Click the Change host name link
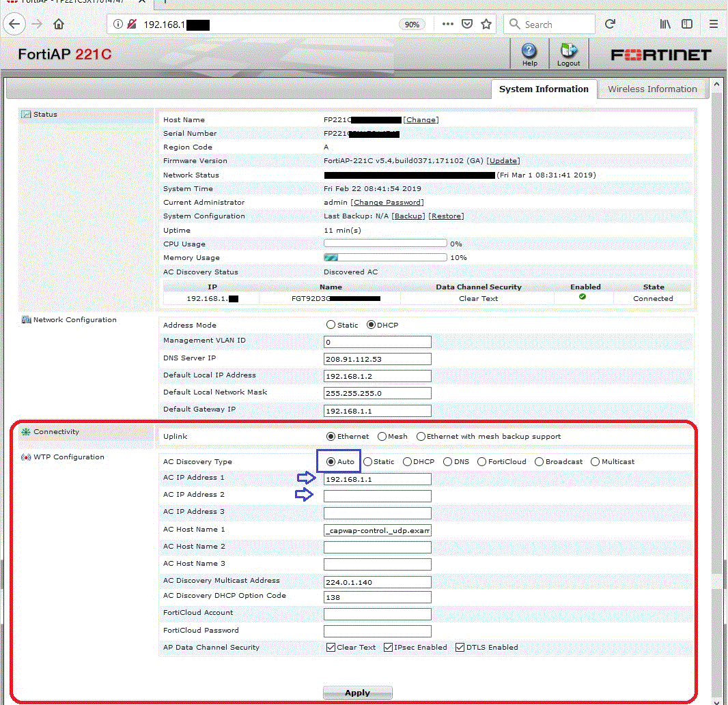The height and width of the screenshot is (705, 728). [x=421, y=119]
